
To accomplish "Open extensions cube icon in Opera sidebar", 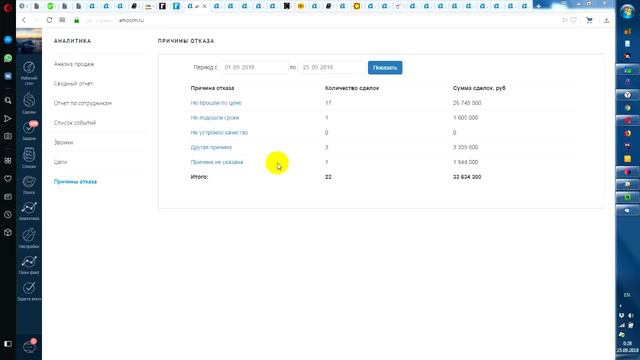I will pyautogui.click(x=8, y=232).
